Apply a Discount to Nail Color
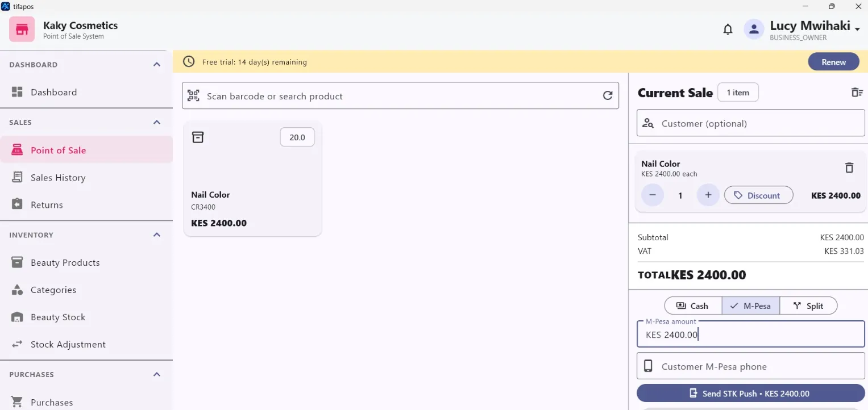Viewport: 868px width, 410px height. coord(758,195)
